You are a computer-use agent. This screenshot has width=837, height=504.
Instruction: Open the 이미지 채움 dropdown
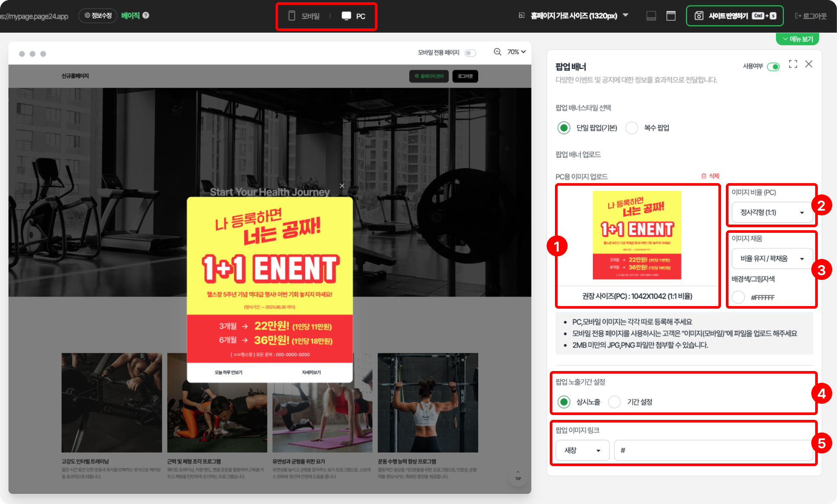(772, 259)
